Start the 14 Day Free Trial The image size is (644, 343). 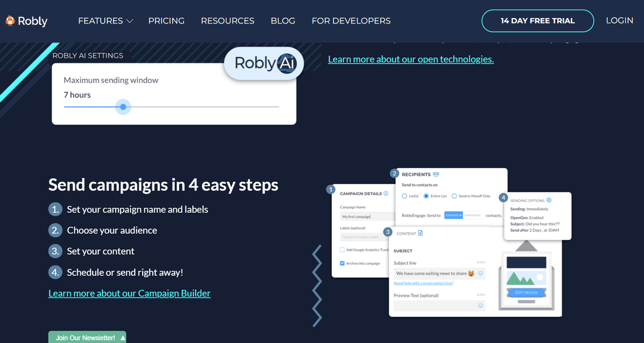(x=537, y=21)
